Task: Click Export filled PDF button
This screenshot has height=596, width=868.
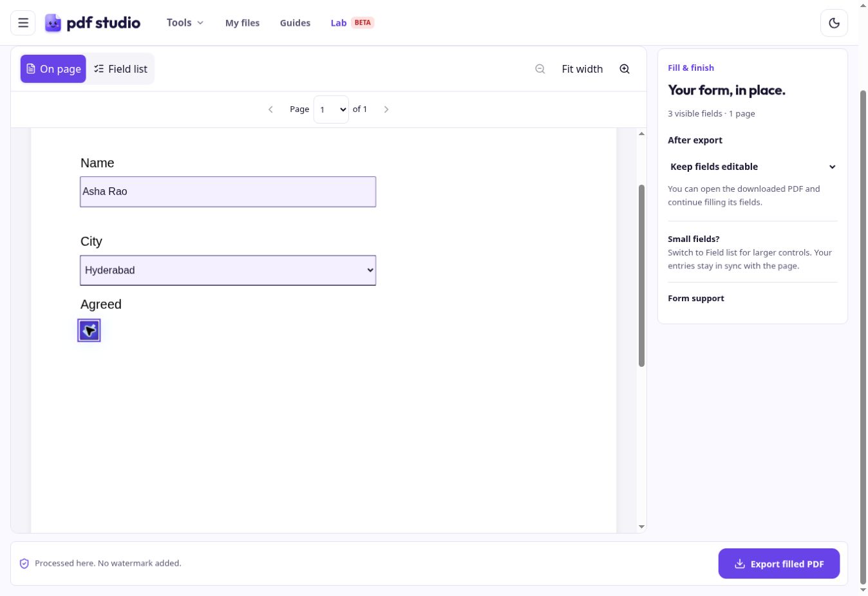Action: click(x=778, y=564)
